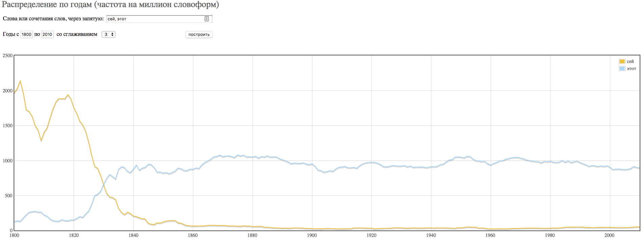644x243 pixels.
Task: Click the 1900 label on the horizontal axis
Action: [312, 236]
